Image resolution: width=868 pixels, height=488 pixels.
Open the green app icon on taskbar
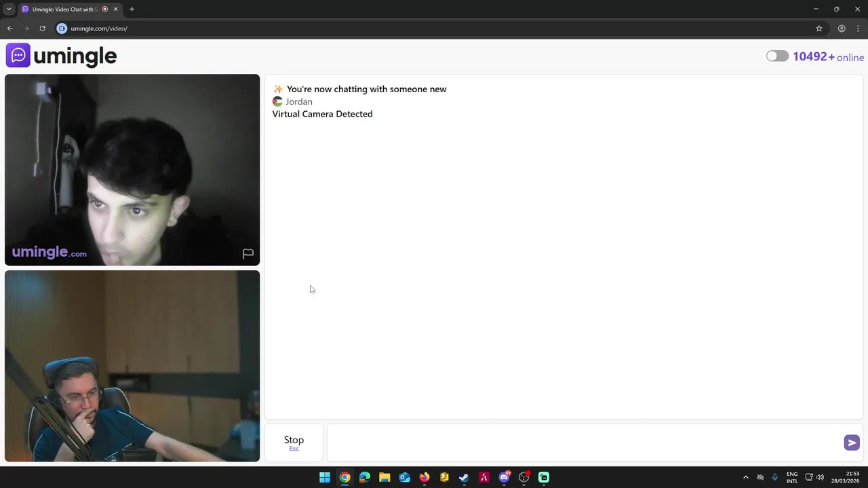(544, 477)
